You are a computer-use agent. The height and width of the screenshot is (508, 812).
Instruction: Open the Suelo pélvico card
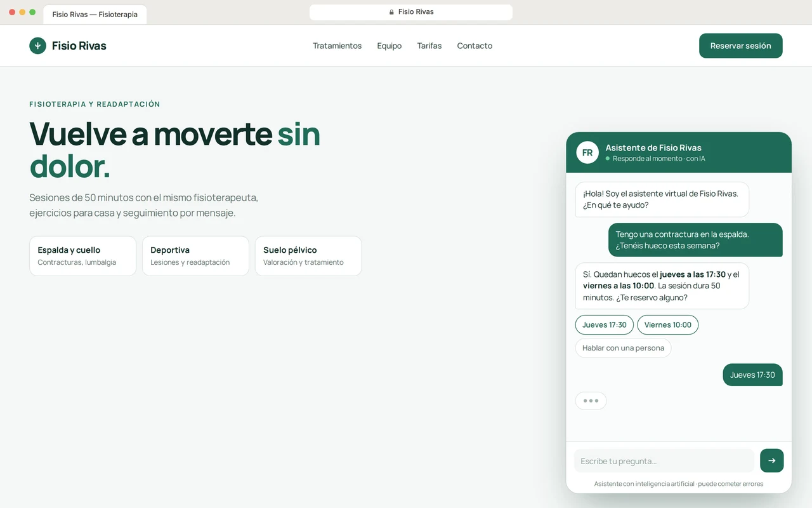pos(308,256)
